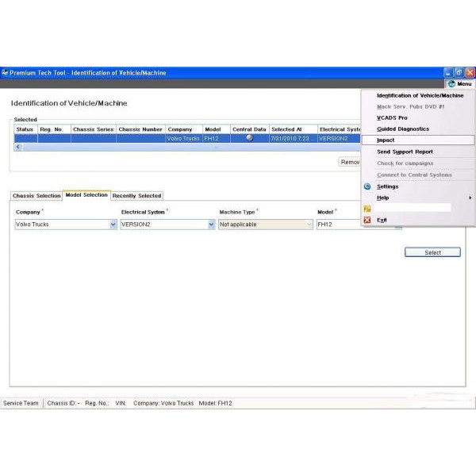
Task: Click the yellow icon above Exit
Action: pos(367,209)
